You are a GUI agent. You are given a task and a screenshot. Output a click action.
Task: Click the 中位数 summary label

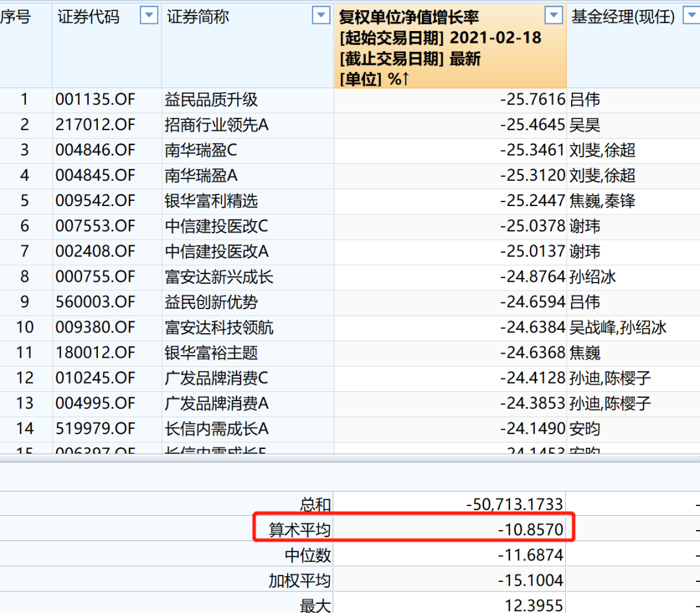[x=308, y=555]
